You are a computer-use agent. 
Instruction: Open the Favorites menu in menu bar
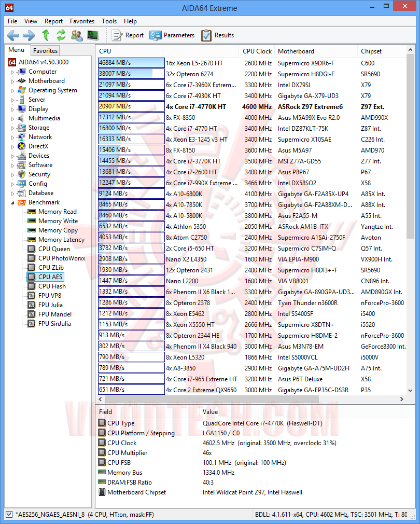tap(82, 21)
